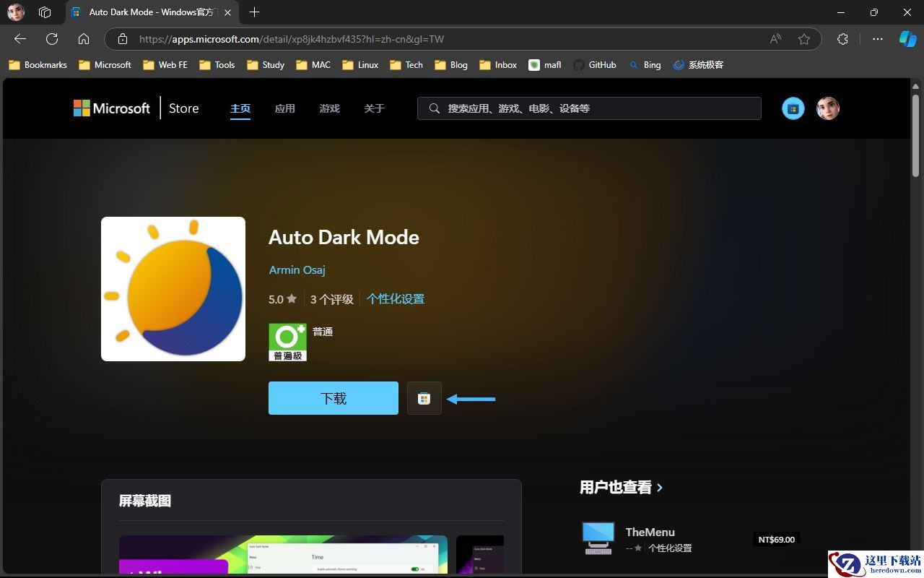Expand 用户也查看 chevron
Screen dimensions: 924x578
[660, 488]
